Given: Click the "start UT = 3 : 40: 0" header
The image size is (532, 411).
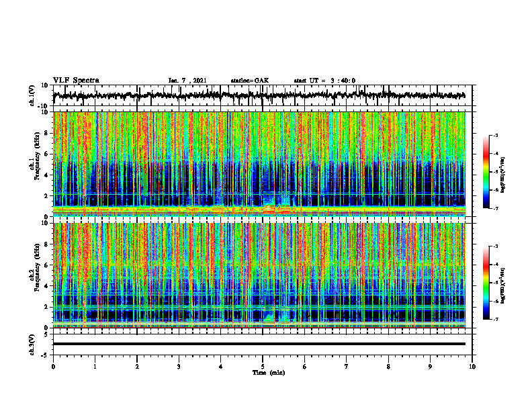Looking at the screenshot, I should (x=324, y=81).
